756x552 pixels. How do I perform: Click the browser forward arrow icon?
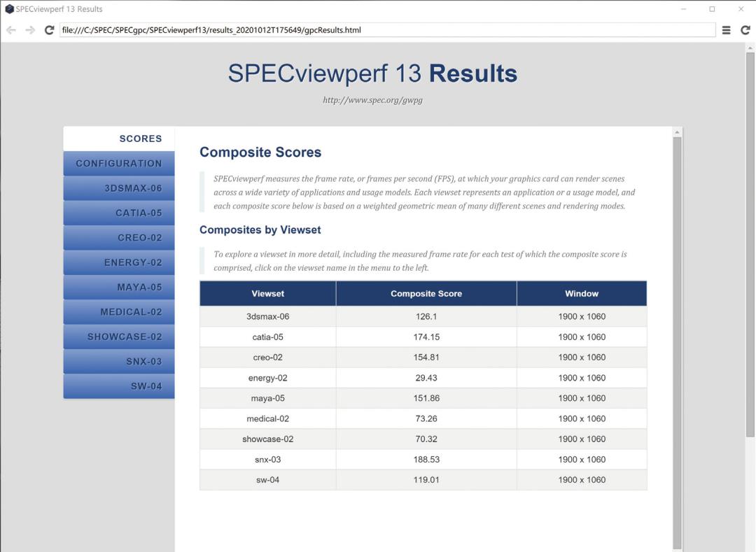(30, 30)
